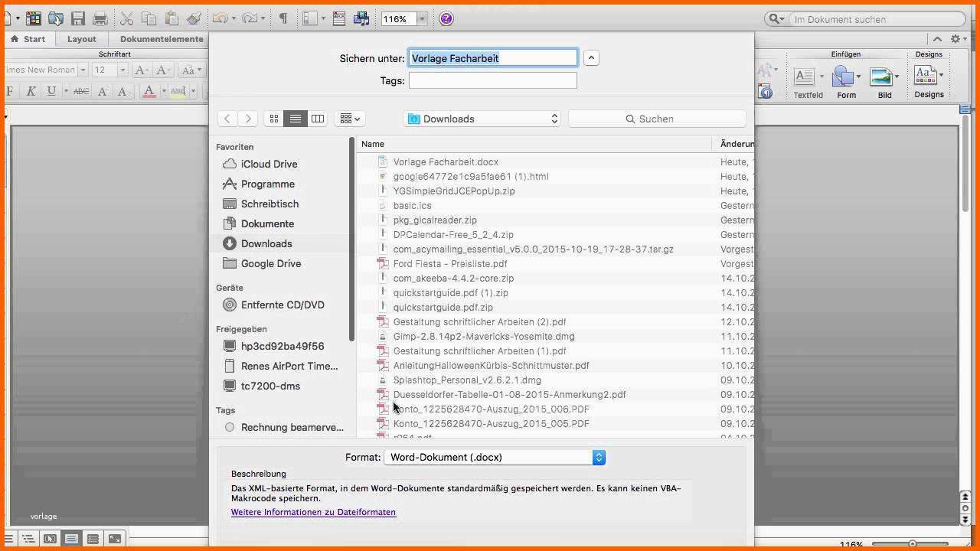
Task: Click the Print icon in the toolbar
Action: click(x=100, y=18)
